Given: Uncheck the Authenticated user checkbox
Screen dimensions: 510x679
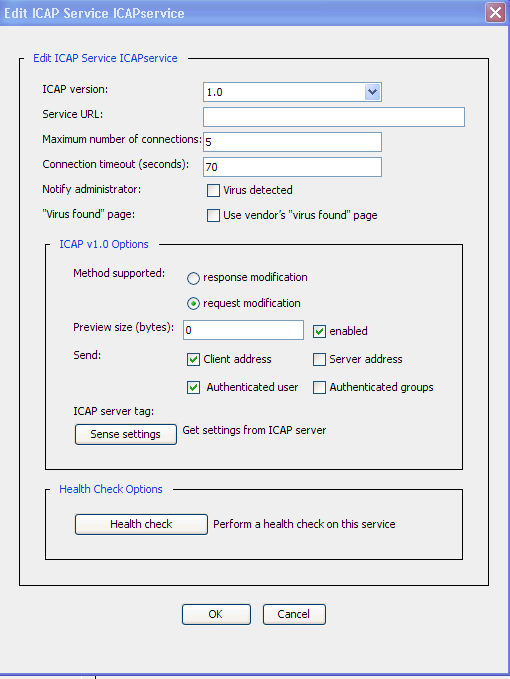Looking at the screenshot, I should [193, 388].
